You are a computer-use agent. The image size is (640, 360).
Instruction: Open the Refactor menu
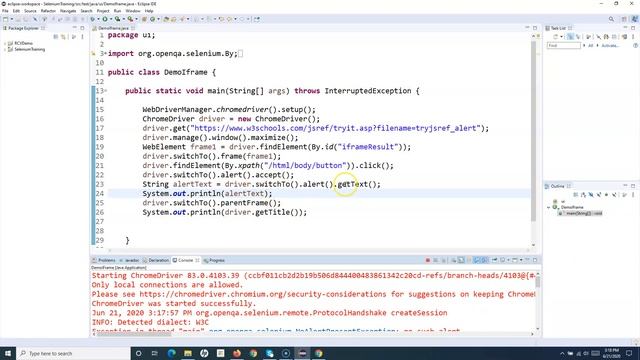[48, 11]
